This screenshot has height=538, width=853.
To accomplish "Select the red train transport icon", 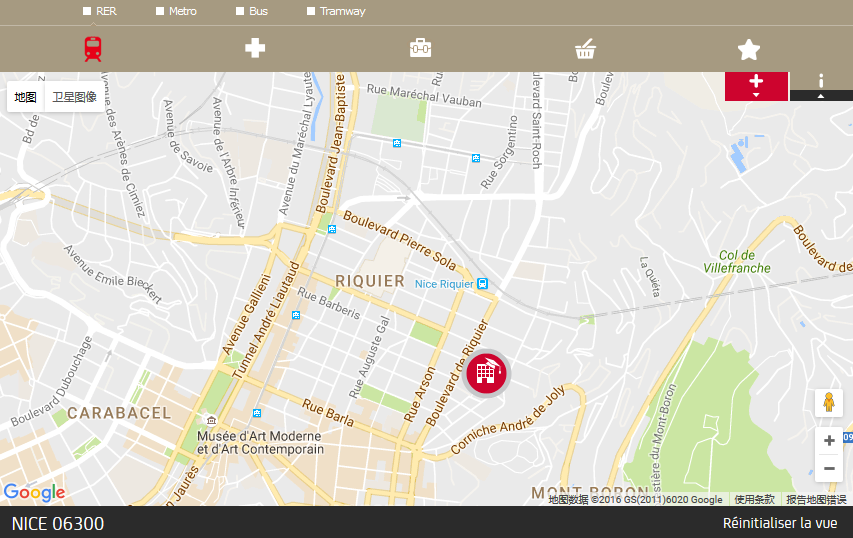I will (93, 49).
